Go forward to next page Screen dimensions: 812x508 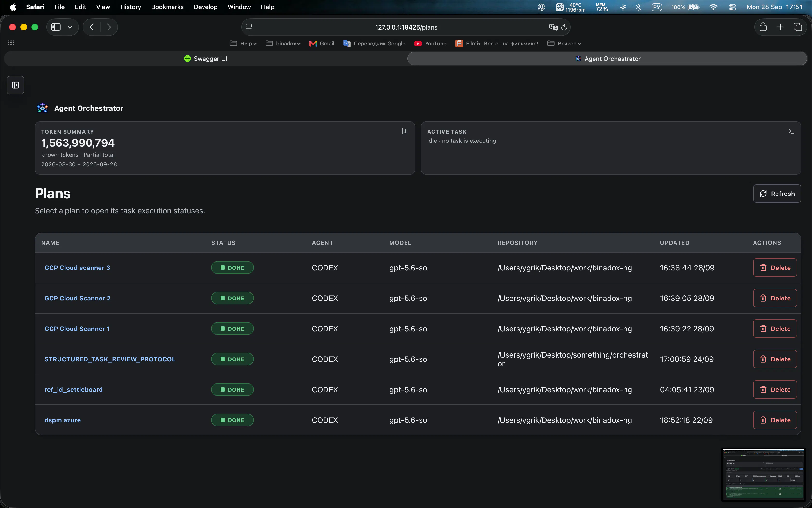[x=108, y=27]
